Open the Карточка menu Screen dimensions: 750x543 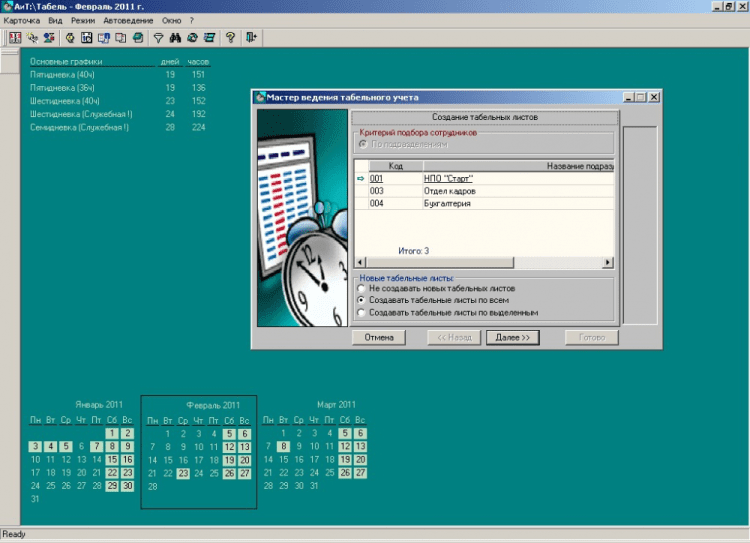click(x=22, y=20)
